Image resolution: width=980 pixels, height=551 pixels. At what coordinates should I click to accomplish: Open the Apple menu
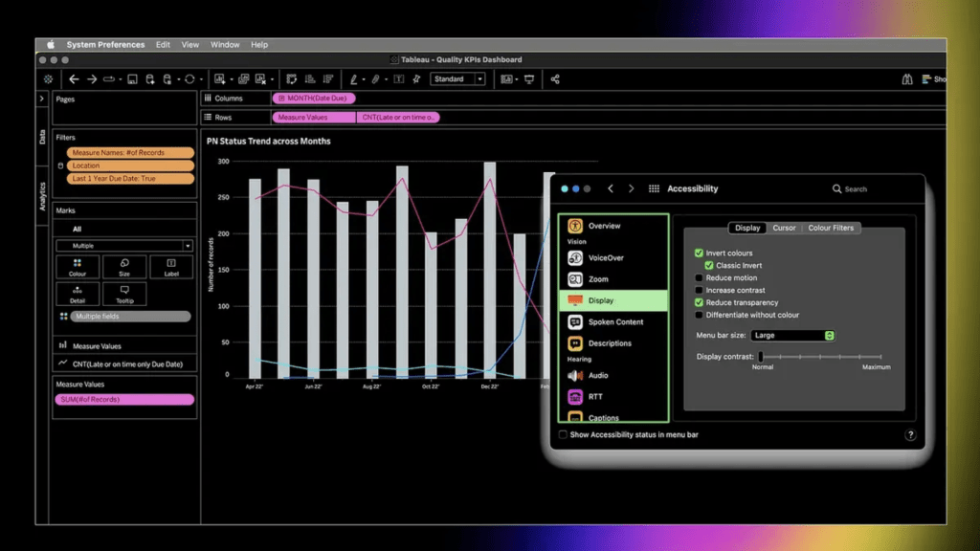pyautogui.click(x=51, y=45)
